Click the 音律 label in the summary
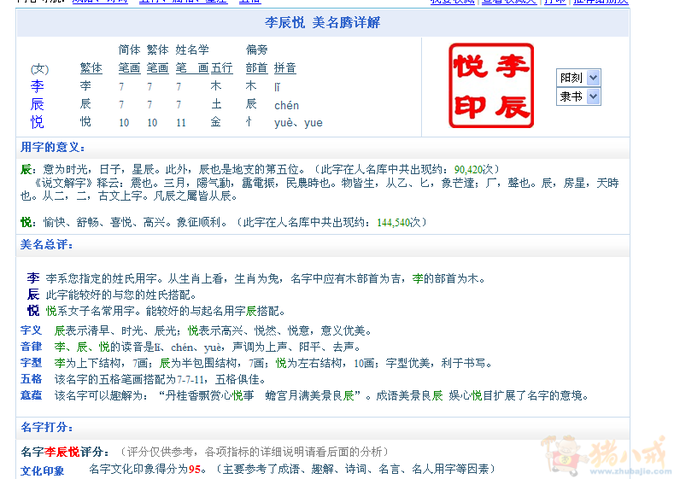680x479 pixels. pyautogui.click(x=31, y=347)
